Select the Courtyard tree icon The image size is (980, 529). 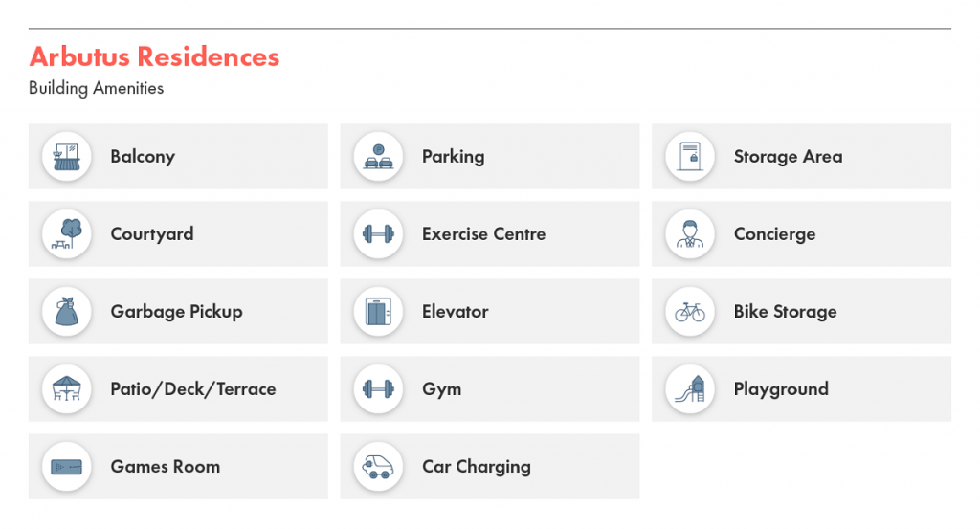click(66, 233)
